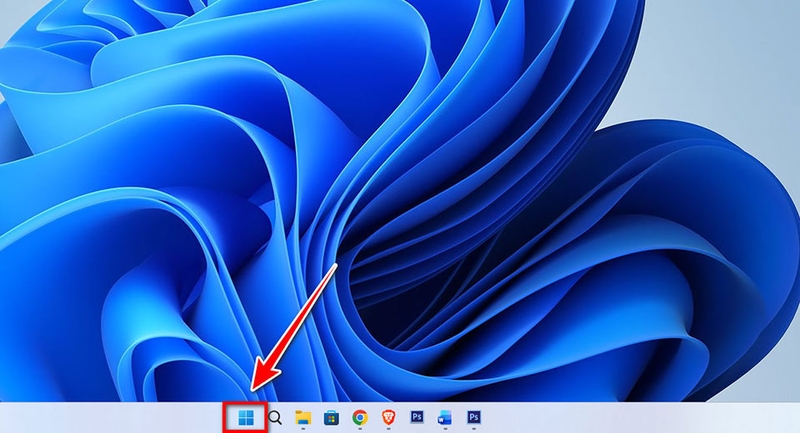The height and width of the screenshot is (433, 800).
Task: Open the Windows Start menu
Action: pos(246,418)
